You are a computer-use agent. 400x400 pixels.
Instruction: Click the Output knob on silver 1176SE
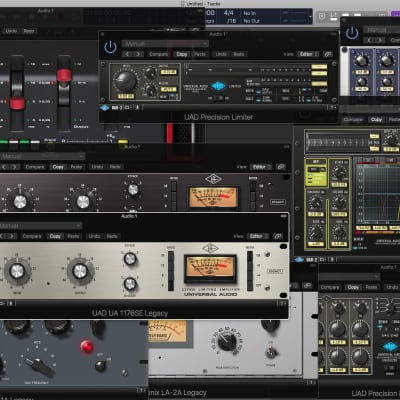click(80, 271)
